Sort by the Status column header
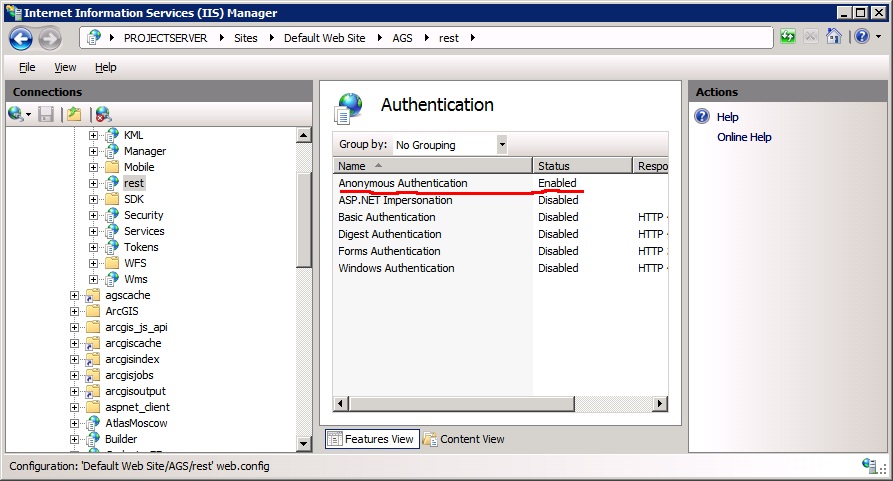Screen dimensions: 893x481 [x=582, y=166]
